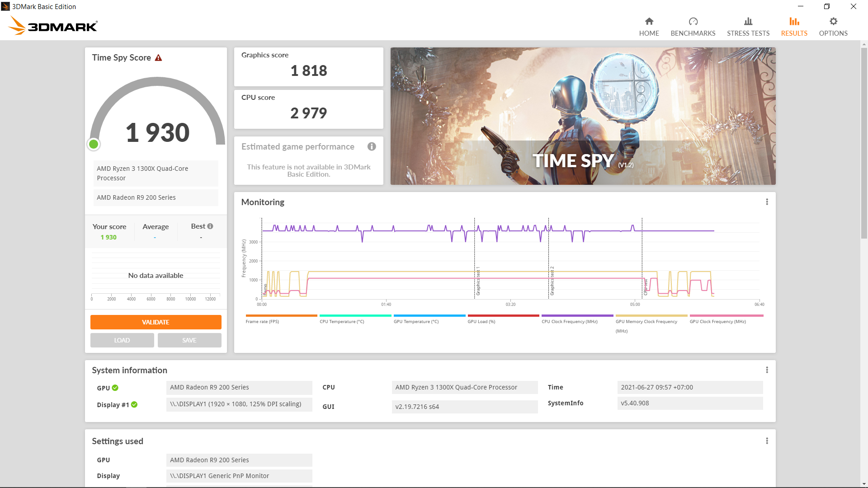Click the scrollbar down arrow
This screenshot has width=868, height=488.
coord(864,483)
